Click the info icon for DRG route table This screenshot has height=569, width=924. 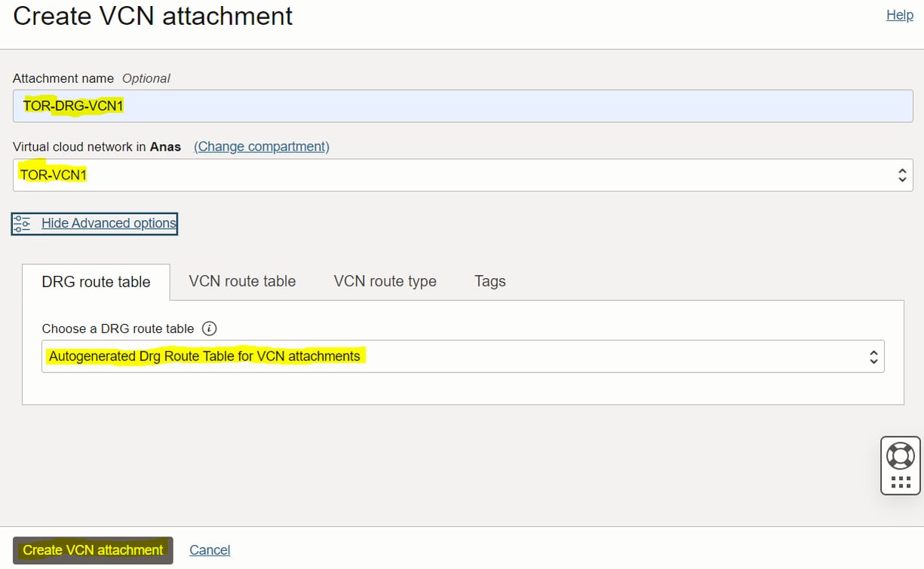[210, 329]
